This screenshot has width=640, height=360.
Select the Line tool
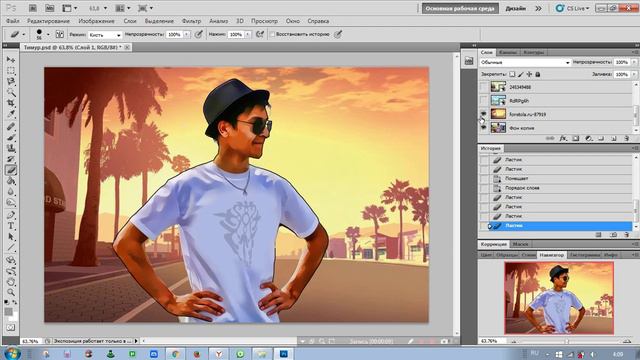[x=11, y=248]
